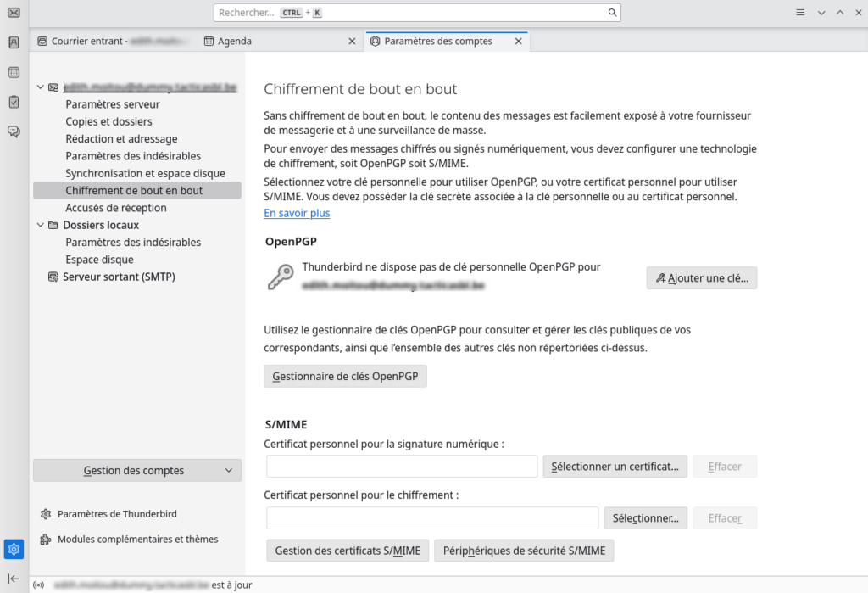The width and height of the screenshot is (868, 593).
Task: Click Sélectionner un certificat button
Action: pos(615,467)
